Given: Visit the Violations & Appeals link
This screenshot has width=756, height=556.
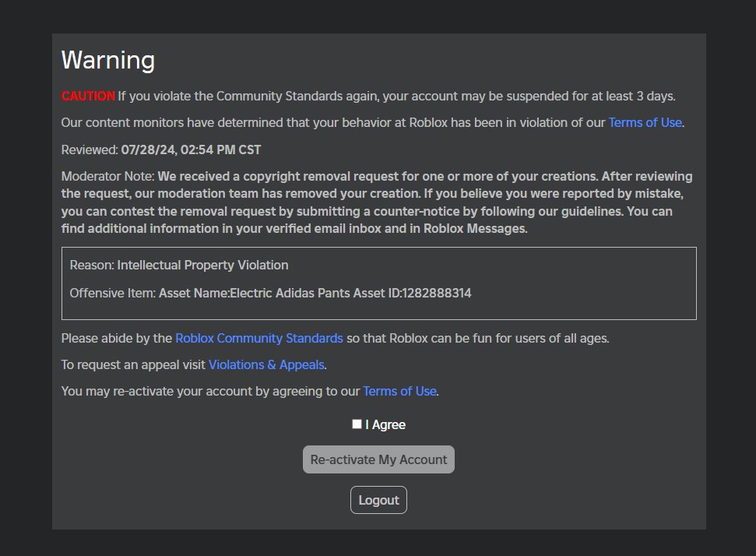Looking at the screenshot, I should (x=266, y=364).
